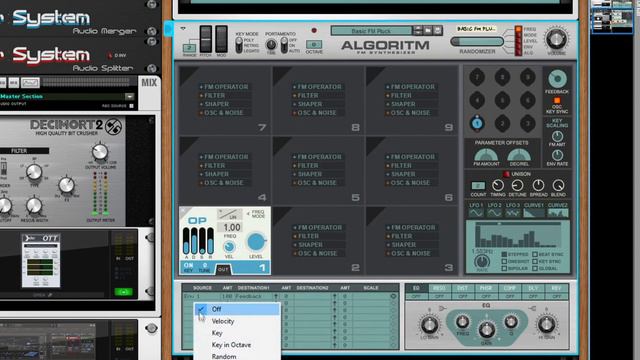Flip the Key Mode poly/retrig/legato switch

pos(239,44)
